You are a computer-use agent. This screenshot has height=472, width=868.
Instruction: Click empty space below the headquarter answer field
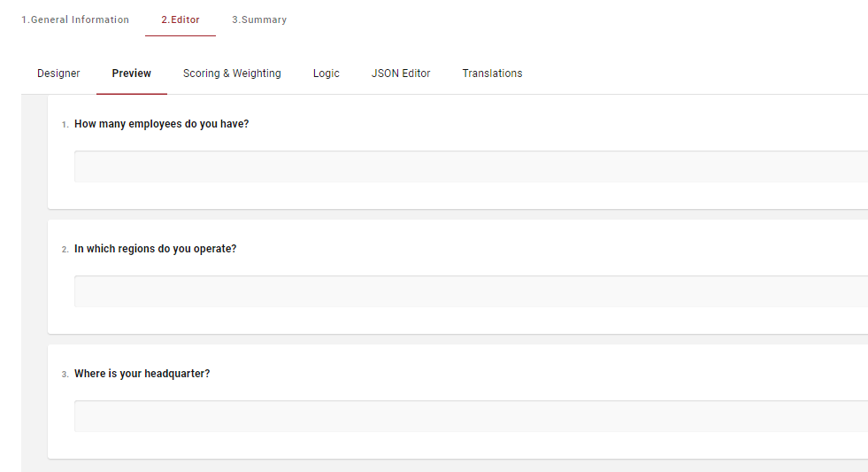469,445
